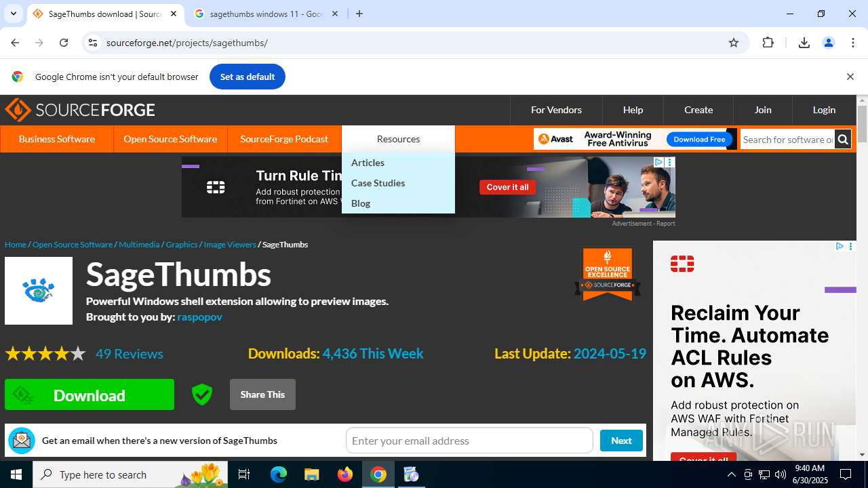This screenshot has width=868, height=488.
Task: Focus the email address input field
Action: 469,441
